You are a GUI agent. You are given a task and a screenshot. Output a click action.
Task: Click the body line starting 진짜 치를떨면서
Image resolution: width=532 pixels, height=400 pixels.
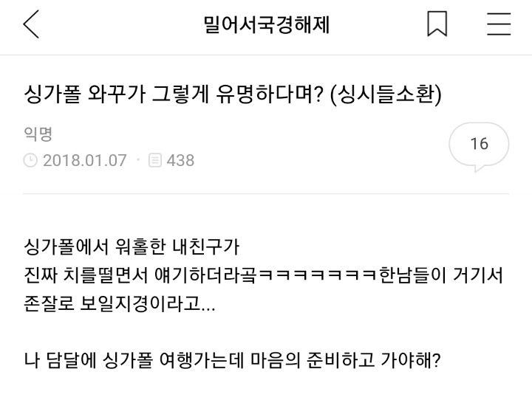[x=263, y=275]
